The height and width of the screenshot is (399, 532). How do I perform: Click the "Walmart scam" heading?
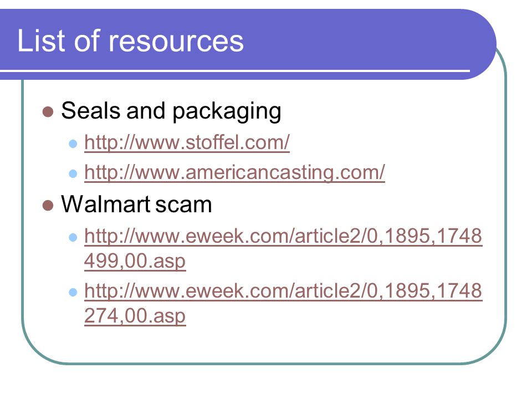[136, 204]
